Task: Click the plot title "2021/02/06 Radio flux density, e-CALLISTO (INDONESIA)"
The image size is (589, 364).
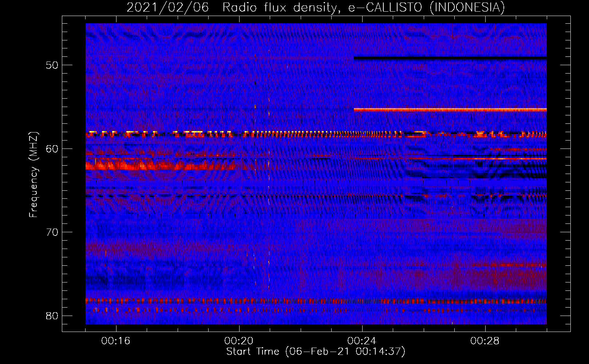Action: pyautogui.click(x=316, y=7)
